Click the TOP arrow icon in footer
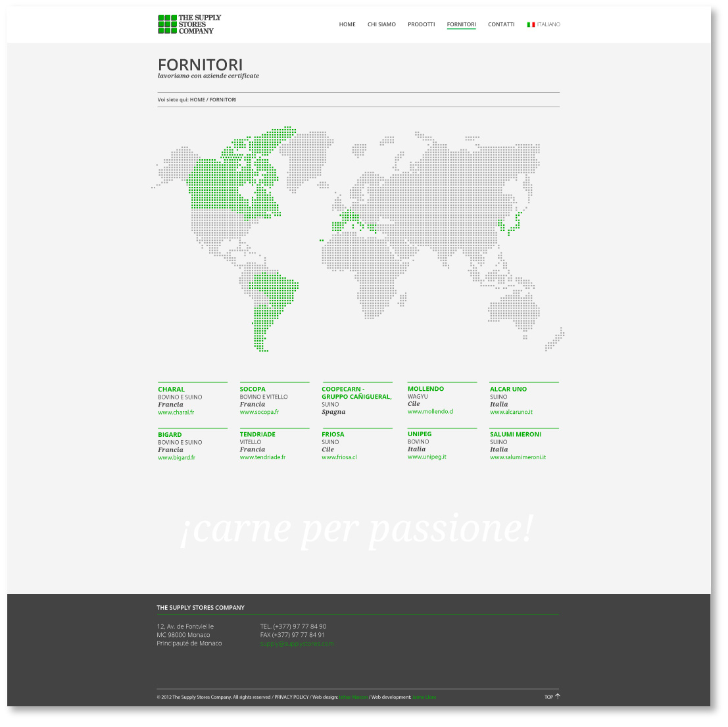The height and width of the screenshot is (727, 728). pyautogui.click(x=558, y=696)
